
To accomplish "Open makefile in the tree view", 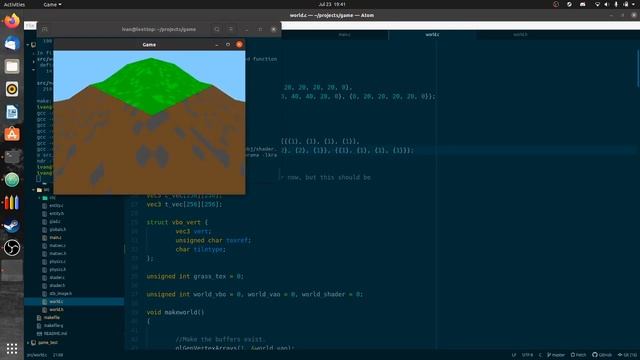I will pos(51,318).
